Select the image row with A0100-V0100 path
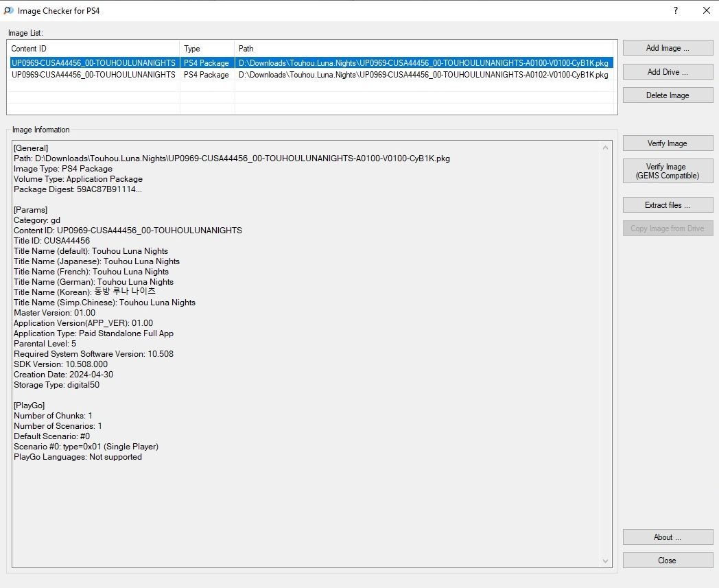The height and width of the screenshot is (588, 719). coord(311,63)
